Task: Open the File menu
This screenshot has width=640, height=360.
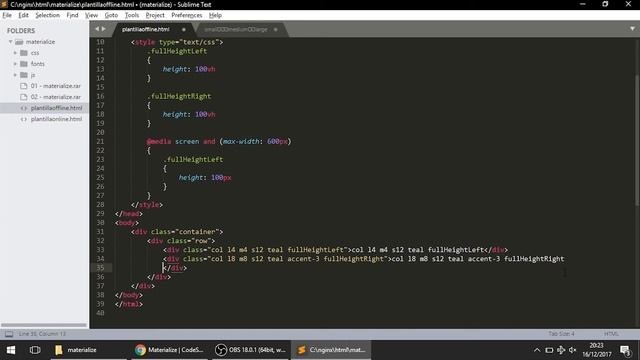Action: pyautogui.click(x=7, y=15)
